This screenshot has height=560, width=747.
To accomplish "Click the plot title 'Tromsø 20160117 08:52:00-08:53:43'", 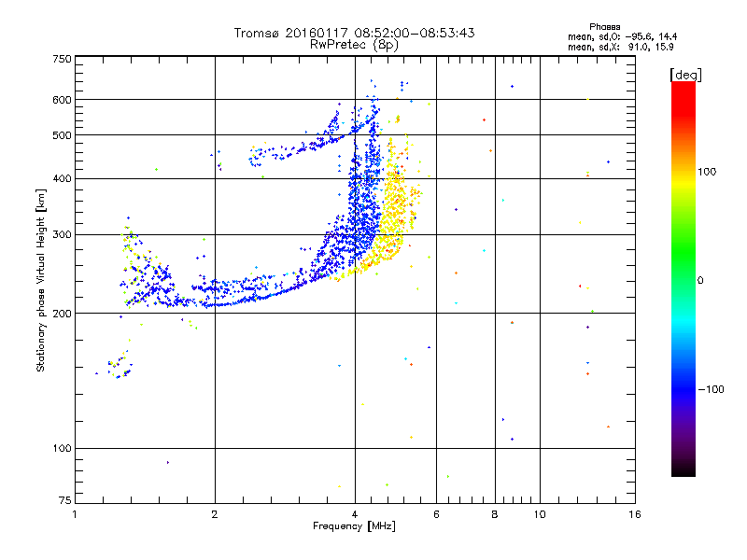I will click(354, 33).
